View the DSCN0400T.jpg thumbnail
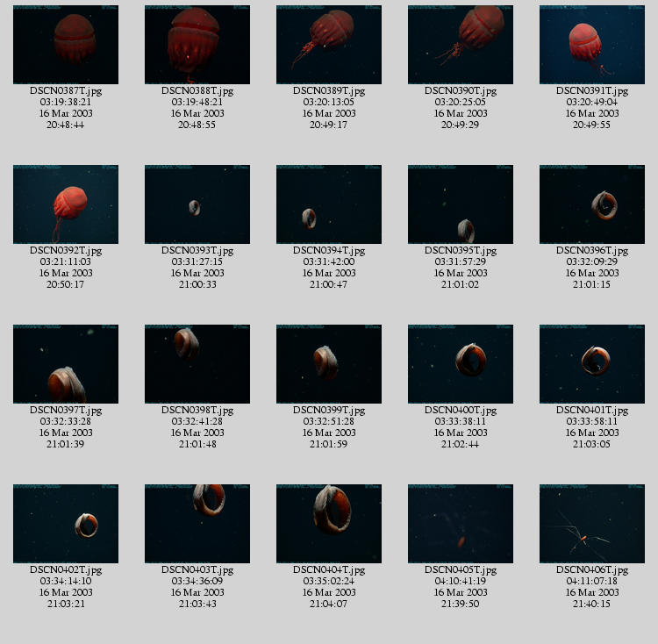 pyautogui.click(x=461, y=364)
